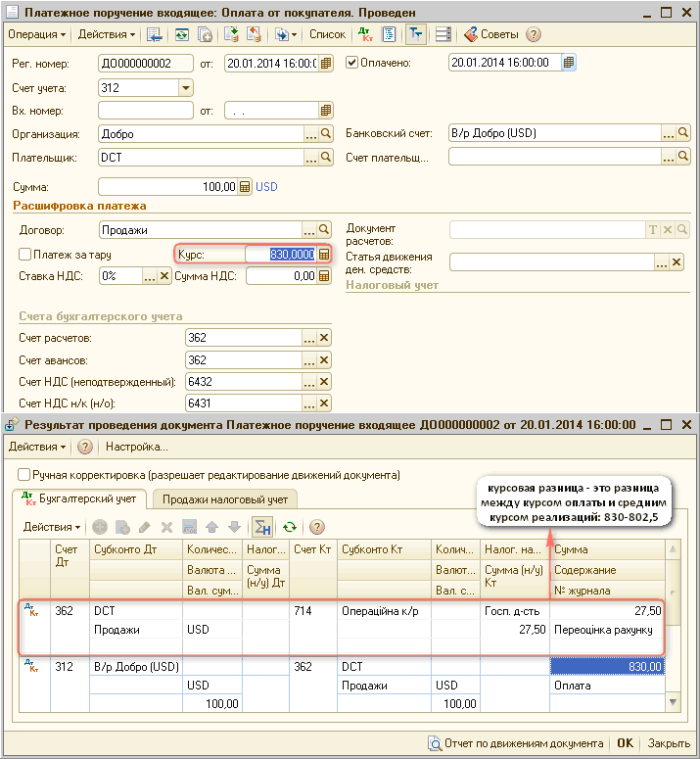Viewport: 700px width, 759px height.
Task: Open the calculator for Сумма field
Action: click(246, 187)
